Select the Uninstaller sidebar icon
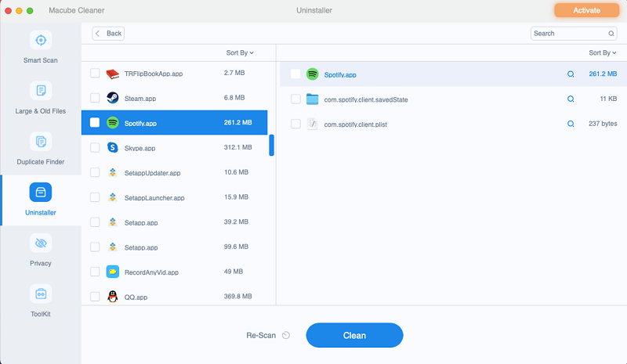The width and height of the screenshot is (627, 364). [x=41, y=193]
